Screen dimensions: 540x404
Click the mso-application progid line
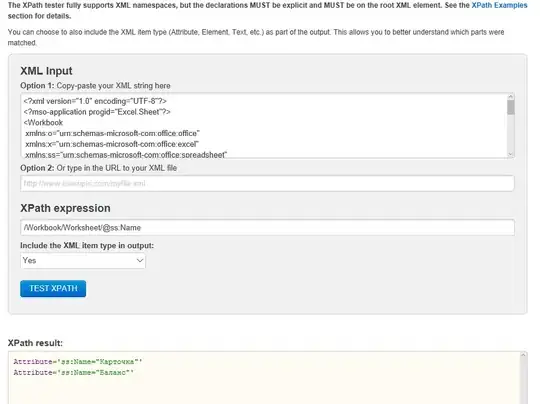pyautogui.click(x=97, y=112)
